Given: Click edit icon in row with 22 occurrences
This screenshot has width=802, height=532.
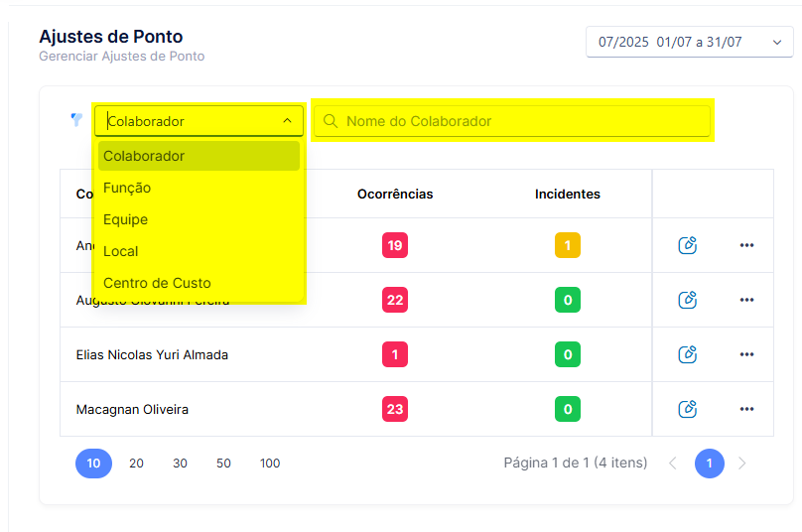Looking at the screenshot, I should (x=688, y=300).
